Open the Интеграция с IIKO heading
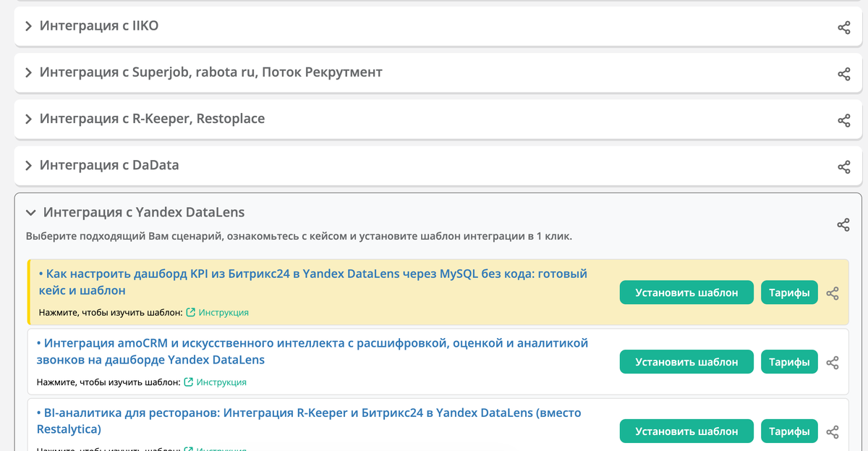This screenshot has height=451, width=868. (99, 26)
